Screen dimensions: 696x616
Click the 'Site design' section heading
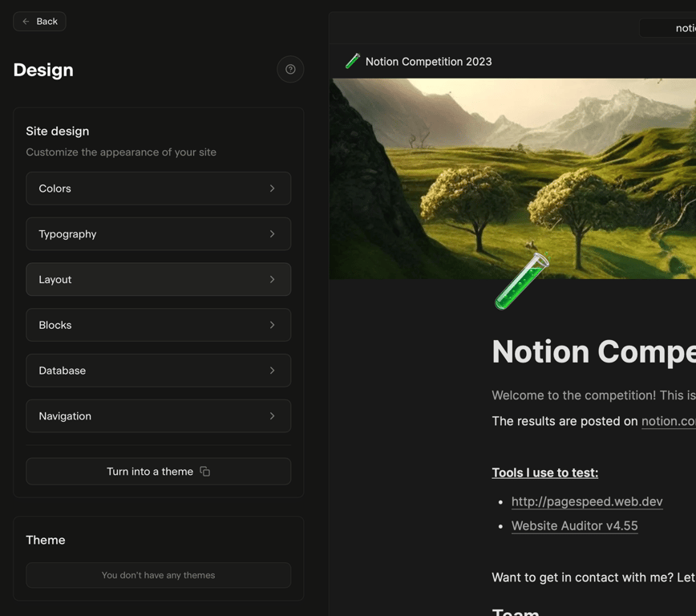(57, 131)
